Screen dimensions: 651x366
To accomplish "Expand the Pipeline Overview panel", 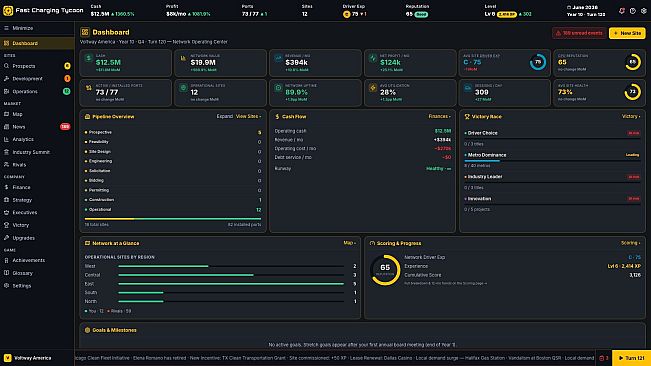I will (x=225, y=117).
